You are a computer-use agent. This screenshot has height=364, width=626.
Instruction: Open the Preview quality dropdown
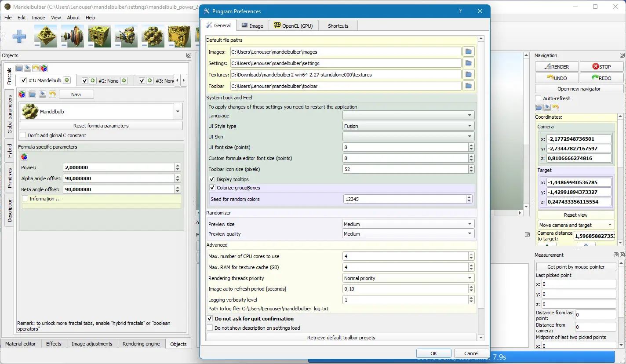point(408,234)
